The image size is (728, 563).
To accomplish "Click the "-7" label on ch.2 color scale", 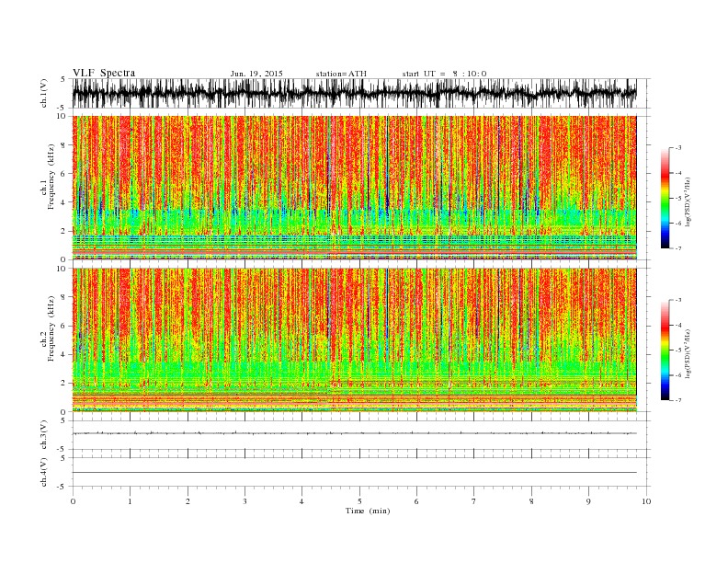I will [x=678, y=400].
